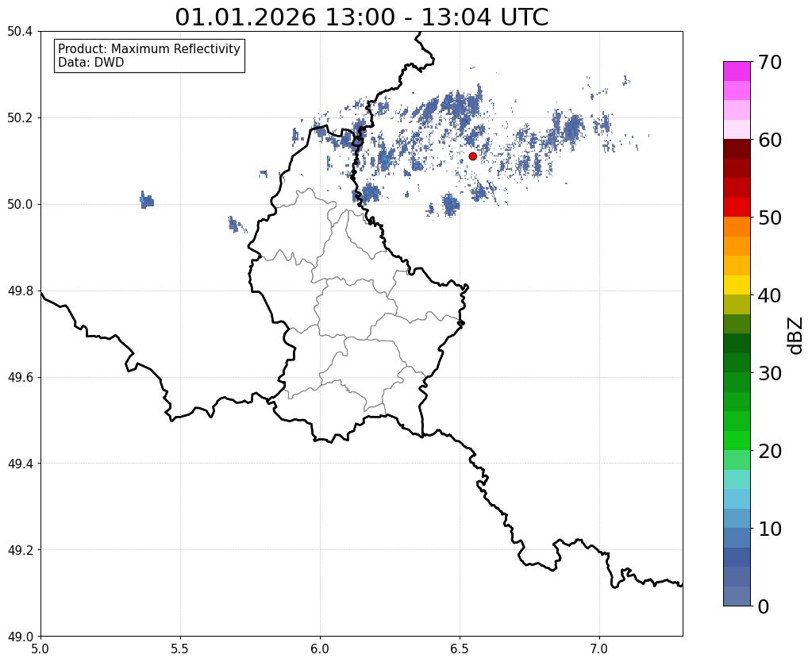Screen dimensions: 812x662
Task: Click the y-axis label 50.4
Action: coord(20,32)
